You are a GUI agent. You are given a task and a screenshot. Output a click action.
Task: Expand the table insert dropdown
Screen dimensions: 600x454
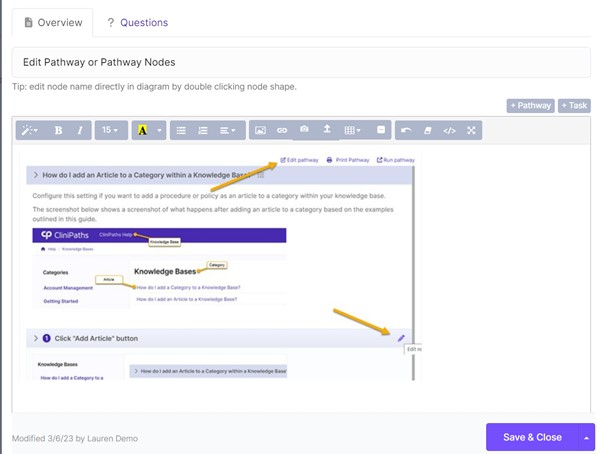[x=352, y=130]
